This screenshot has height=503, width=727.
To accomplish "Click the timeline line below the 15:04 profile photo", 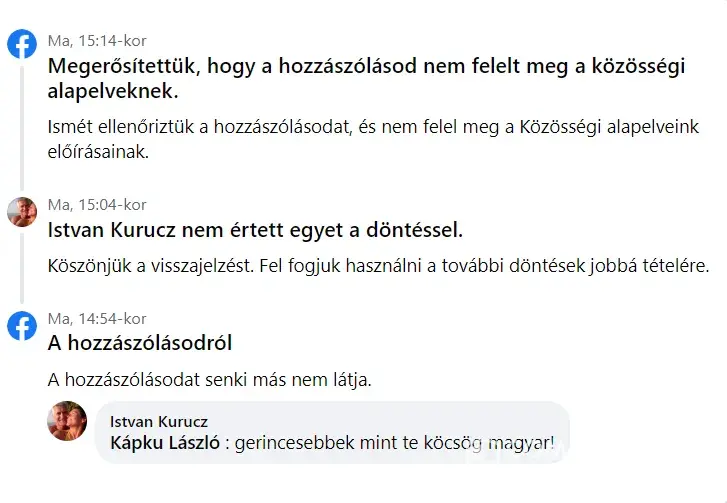I will point(22,265).
